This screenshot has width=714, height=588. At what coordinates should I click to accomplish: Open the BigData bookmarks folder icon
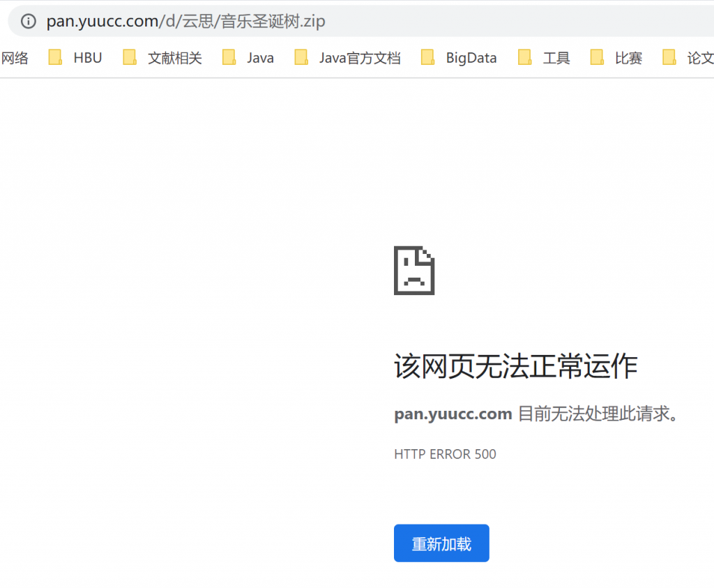point(427,58)
